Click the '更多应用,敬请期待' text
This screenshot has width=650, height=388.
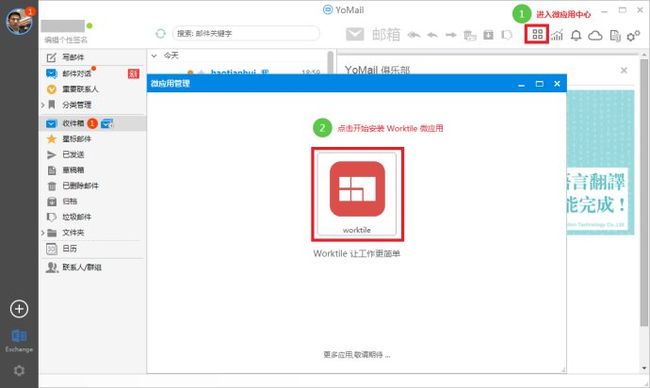(357, 355)
